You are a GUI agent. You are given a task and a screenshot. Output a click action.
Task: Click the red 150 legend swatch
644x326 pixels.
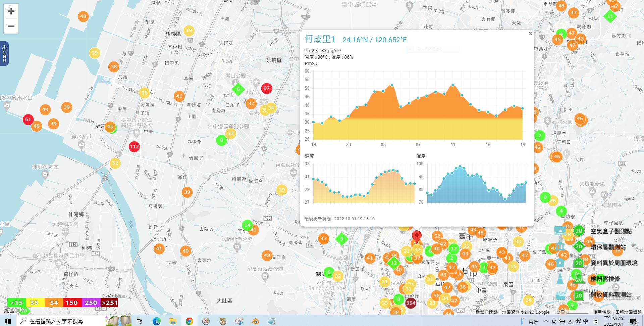pyautogui.click(x=72, y=302)
